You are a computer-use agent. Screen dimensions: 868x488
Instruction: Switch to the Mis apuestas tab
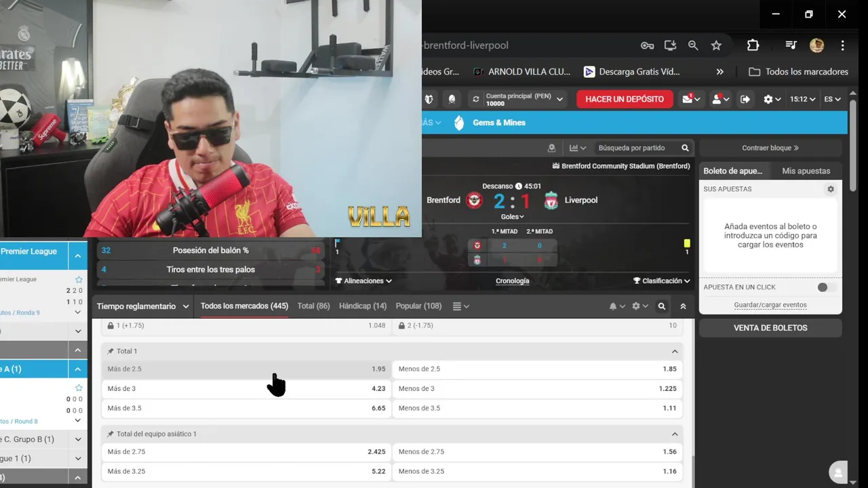(x=806, y=171)
